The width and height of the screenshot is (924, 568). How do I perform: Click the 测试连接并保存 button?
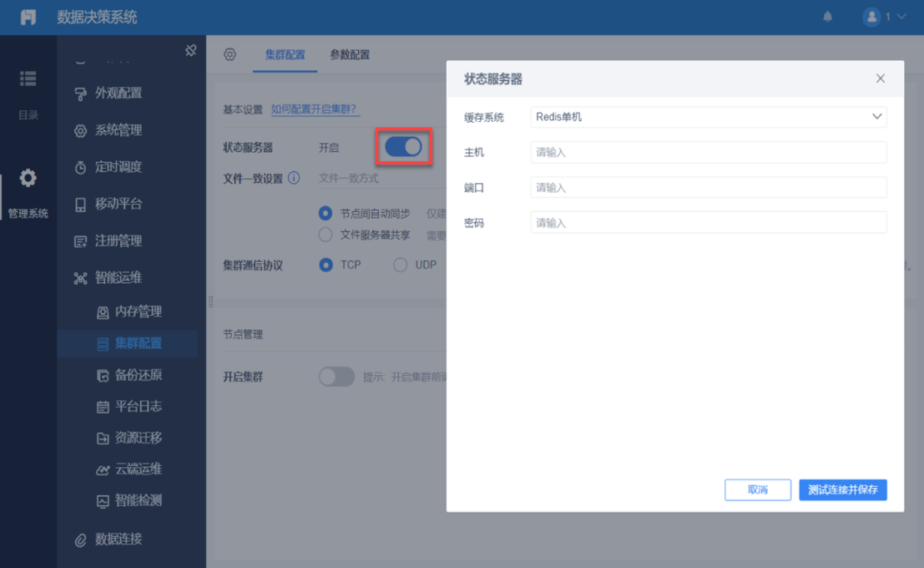tap(843, 489)
